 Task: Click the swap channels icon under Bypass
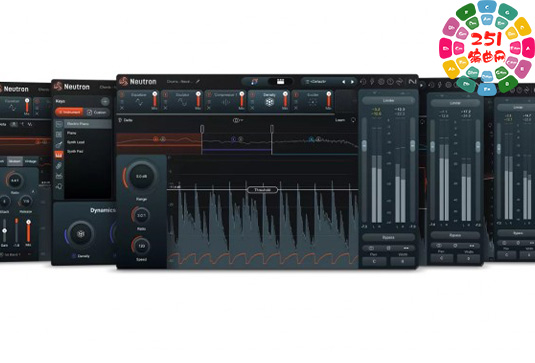pyautogui.click(x=406, y=248)
